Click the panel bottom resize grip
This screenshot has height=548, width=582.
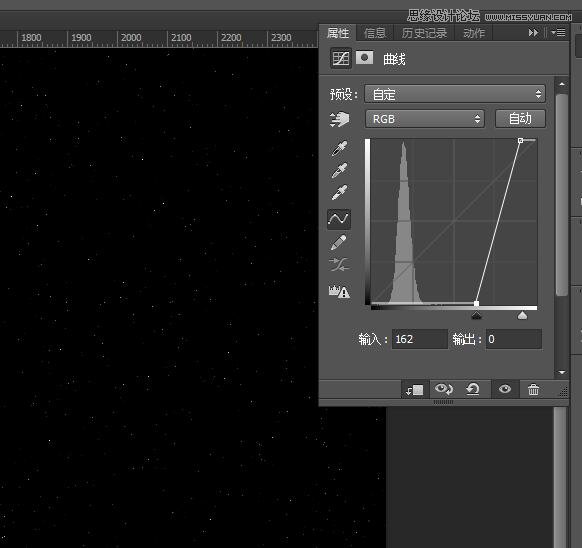click(x=443, y=402)
